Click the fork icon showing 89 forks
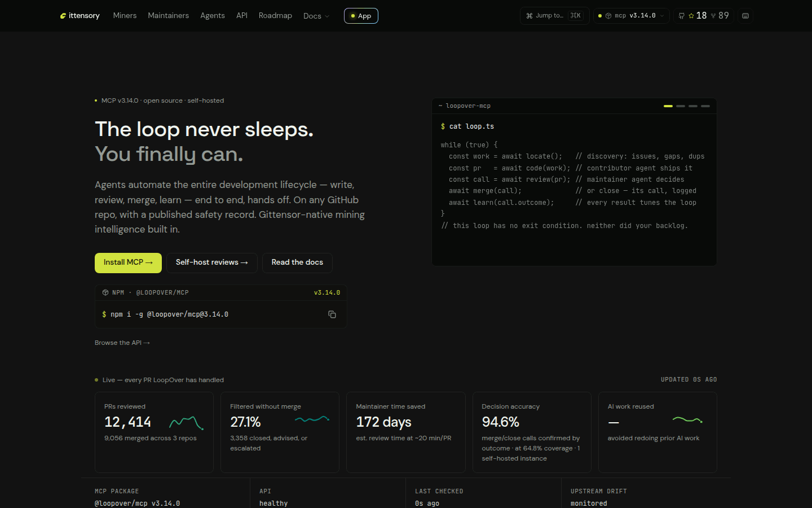Image resolution: width=812 pixels, height=508 pixels. coord(713,16)
